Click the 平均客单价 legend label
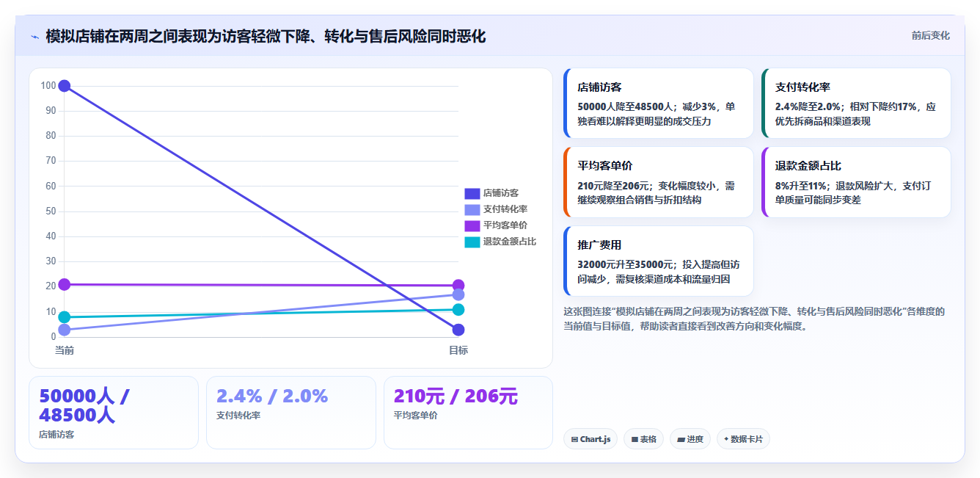The height and width of the screenshot is (478, 980). pos(505,225)
